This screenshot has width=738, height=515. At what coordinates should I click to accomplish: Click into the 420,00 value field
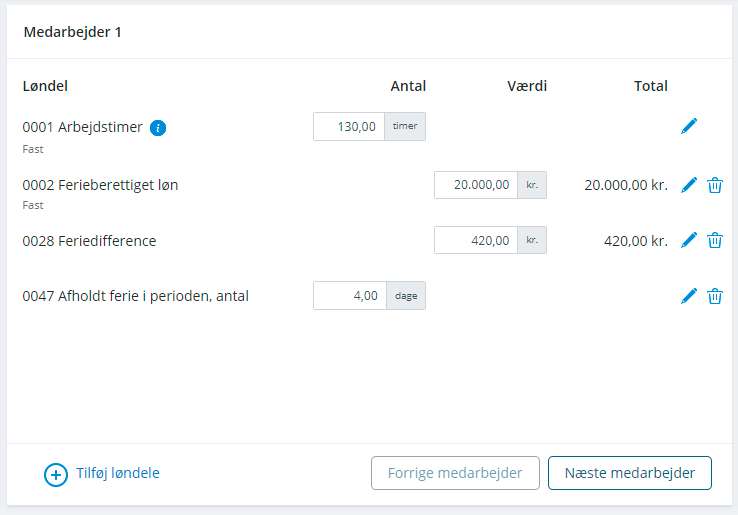(476, 240)
